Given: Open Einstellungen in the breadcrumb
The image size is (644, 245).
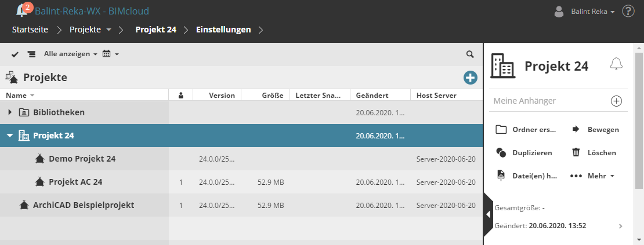Looking at the screenshot, I should pos(223,29).
